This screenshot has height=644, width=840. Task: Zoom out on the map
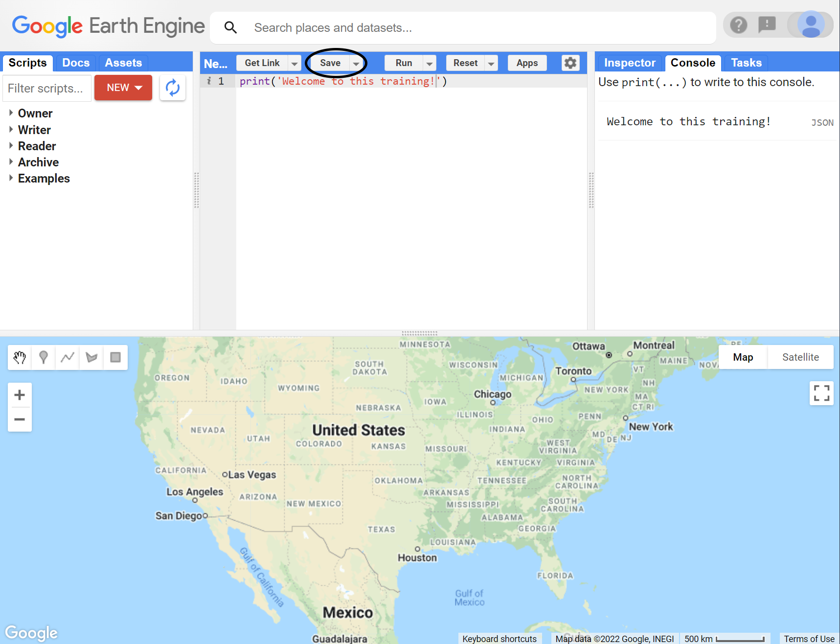pyautogui.click(x=20, y=419)
